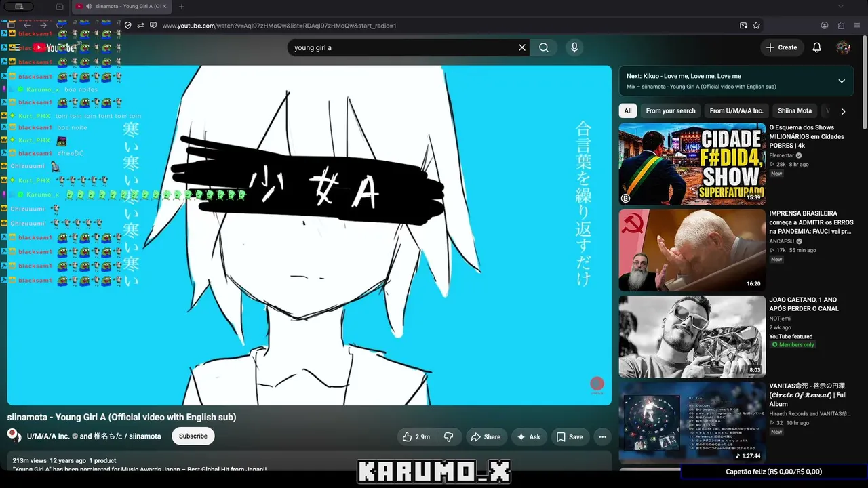Click the page scrollbar on the right edge
The image size is (868, 488).
tap(865, 81)
